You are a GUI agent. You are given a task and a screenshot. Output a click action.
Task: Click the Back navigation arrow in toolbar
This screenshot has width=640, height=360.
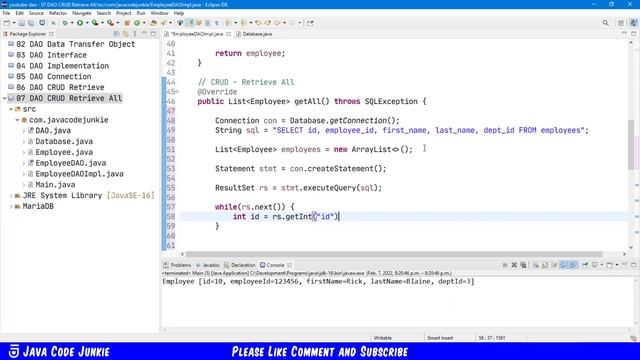[277, 23]
